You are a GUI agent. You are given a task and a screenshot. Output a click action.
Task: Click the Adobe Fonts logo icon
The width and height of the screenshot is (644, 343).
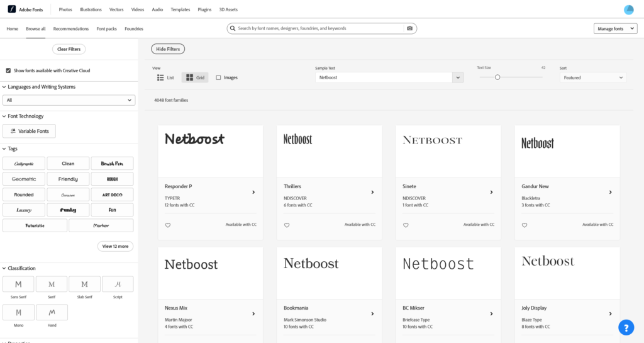point(11,9)
